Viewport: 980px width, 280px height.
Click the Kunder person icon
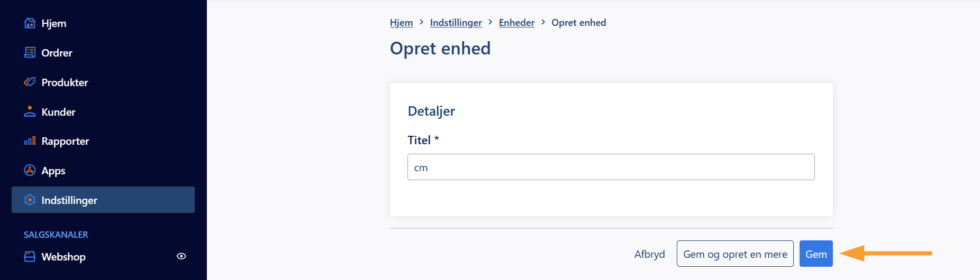(30, 111)
